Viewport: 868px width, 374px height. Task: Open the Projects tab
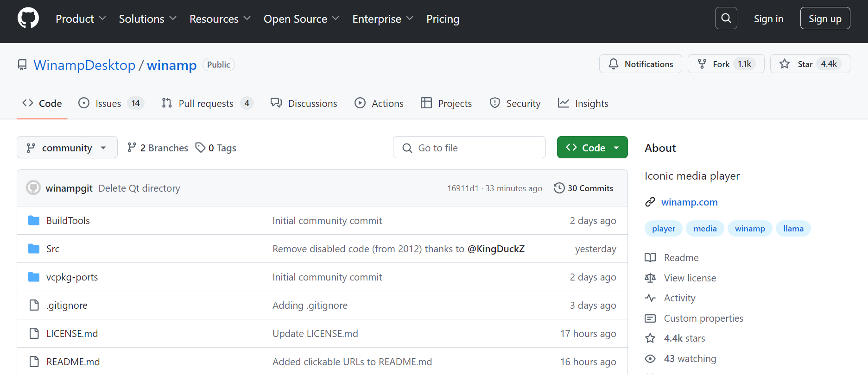(446, 103)
